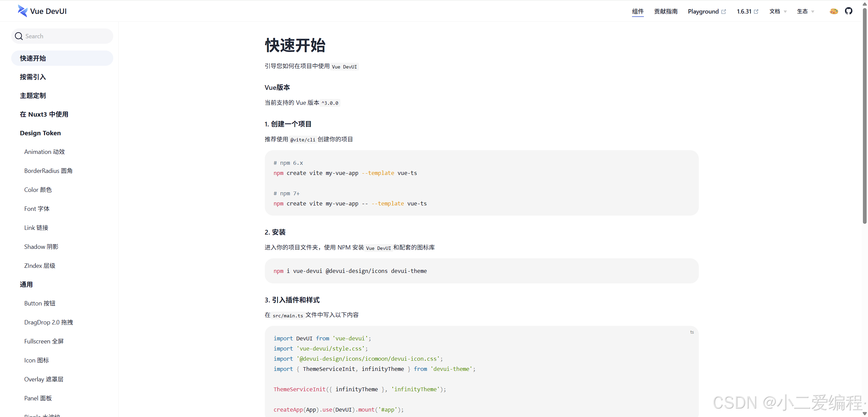The height and width of the screenshot is (417, 868).
Task: Open the theme palette icon
Action: coord(834,11)
